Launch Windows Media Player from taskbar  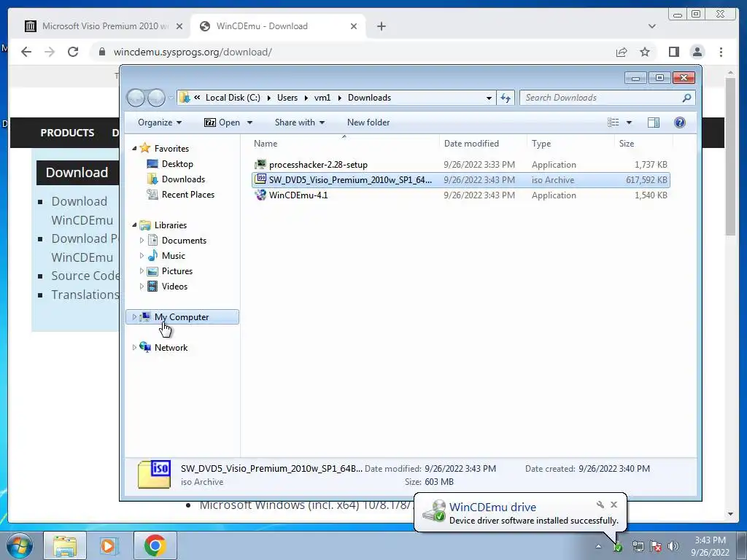point(108,545)
